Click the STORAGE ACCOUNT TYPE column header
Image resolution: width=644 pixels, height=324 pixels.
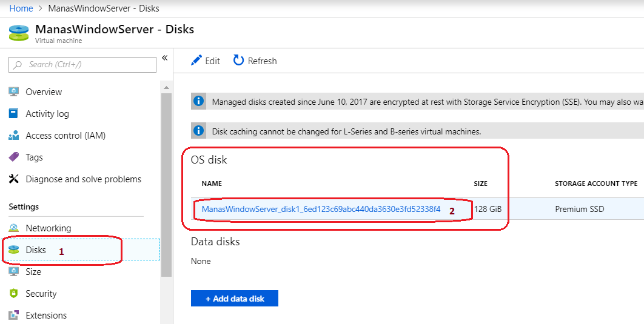(596, 183)
